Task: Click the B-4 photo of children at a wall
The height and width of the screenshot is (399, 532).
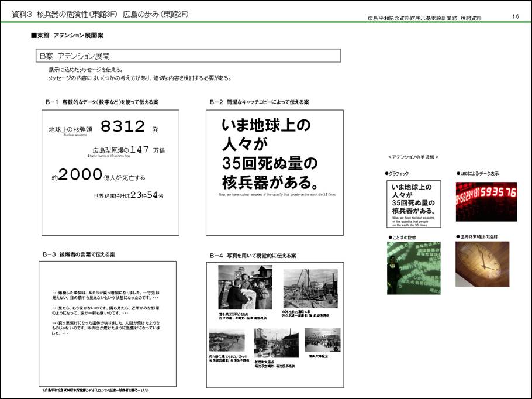Action: pyautogui.click(x=245, y=287)
